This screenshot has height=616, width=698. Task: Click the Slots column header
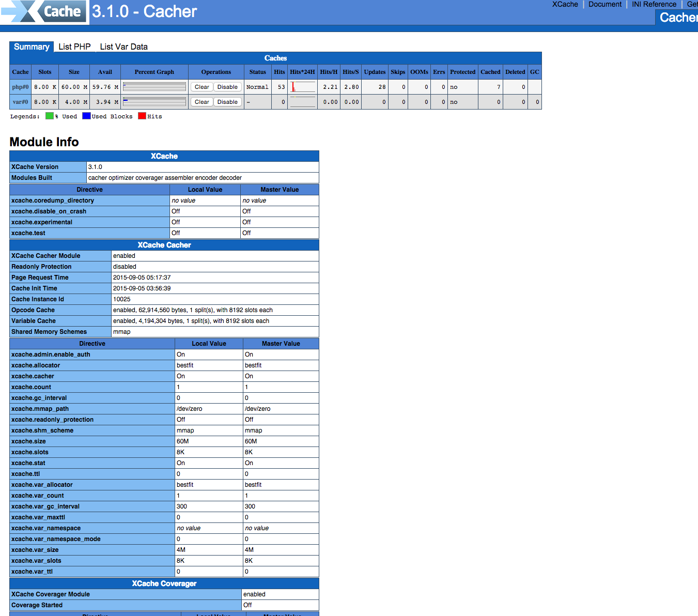pos(45,72)
